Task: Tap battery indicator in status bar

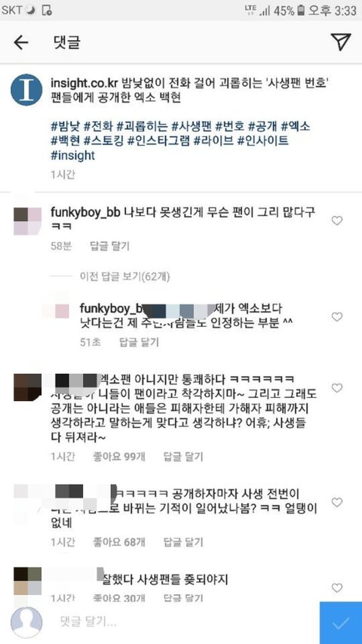Action: coord(301,11)
